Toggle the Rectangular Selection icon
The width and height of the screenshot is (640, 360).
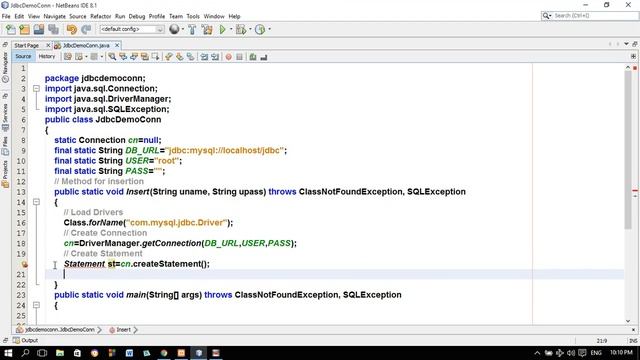156,57
